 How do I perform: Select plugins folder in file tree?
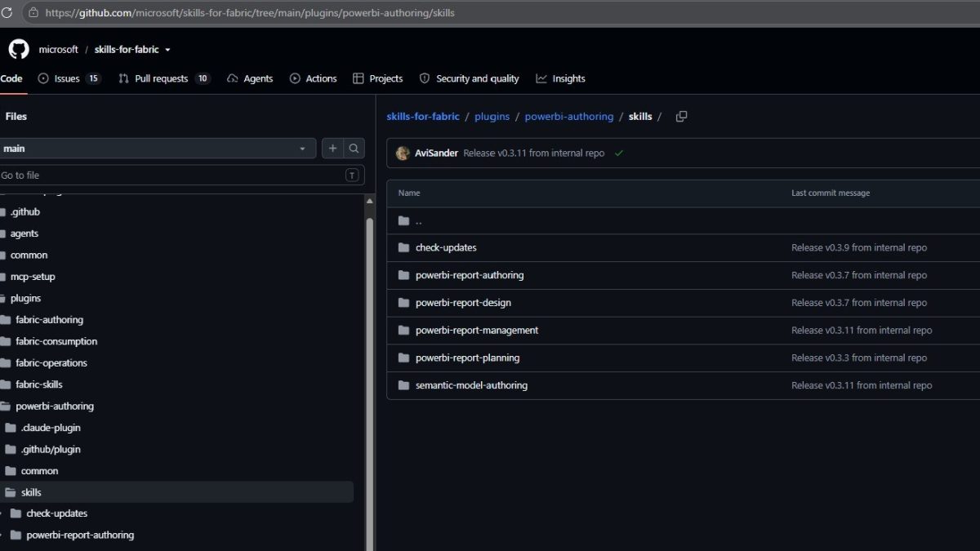coord(25,298)
